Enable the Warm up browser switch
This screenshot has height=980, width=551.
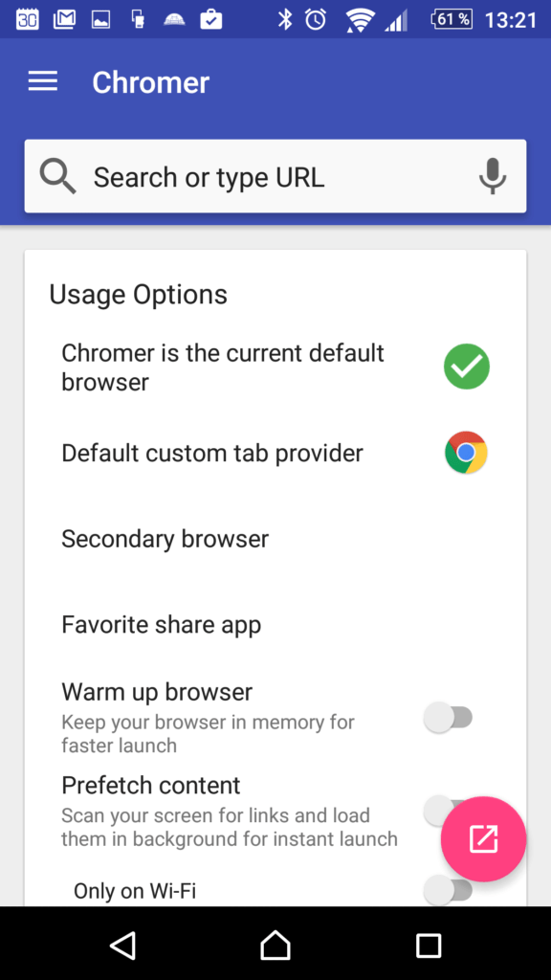(x=448, y=718)
